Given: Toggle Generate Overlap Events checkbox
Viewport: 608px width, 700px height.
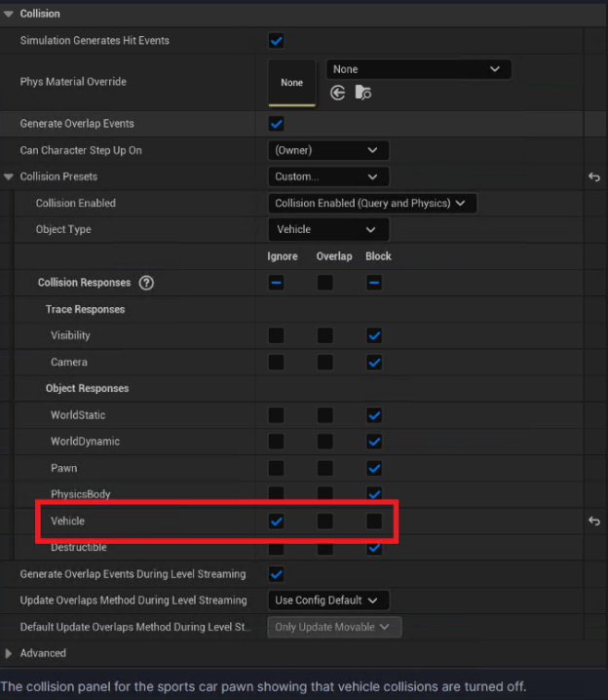Looking at the screenshot, I should tap(276, 124).
